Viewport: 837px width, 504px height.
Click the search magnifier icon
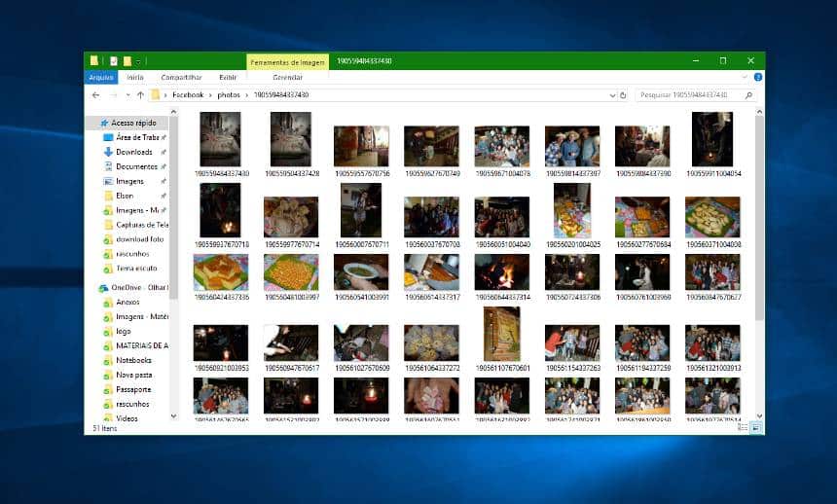(747, 95)
